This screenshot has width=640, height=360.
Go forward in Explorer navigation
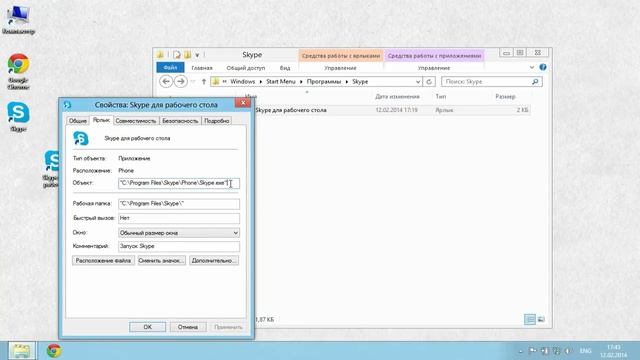coord(180,82)
